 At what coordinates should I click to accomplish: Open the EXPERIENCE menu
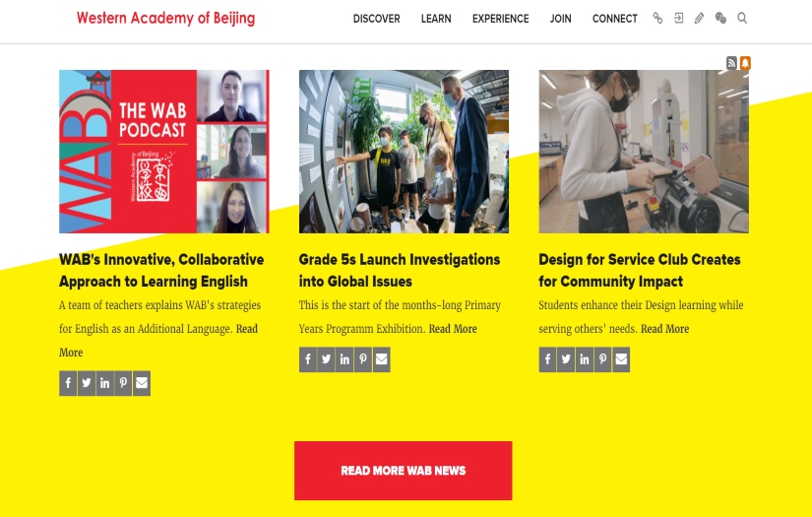click(x=500, y=19)
